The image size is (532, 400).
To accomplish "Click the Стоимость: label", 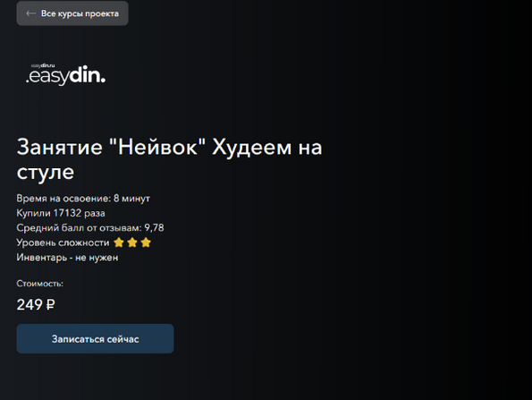I will point(40,284).
